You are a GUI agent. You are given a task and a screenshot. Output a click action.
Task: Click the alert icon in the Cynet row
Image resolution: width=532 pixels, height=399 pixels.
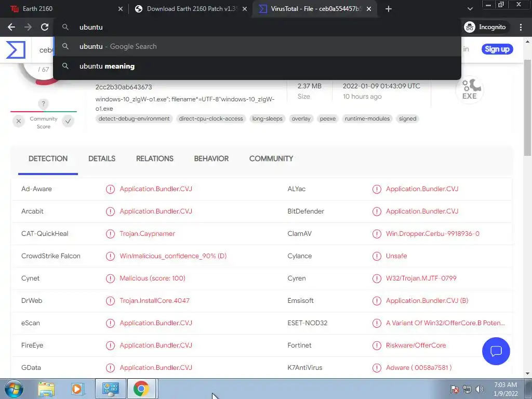click(110, 278)
